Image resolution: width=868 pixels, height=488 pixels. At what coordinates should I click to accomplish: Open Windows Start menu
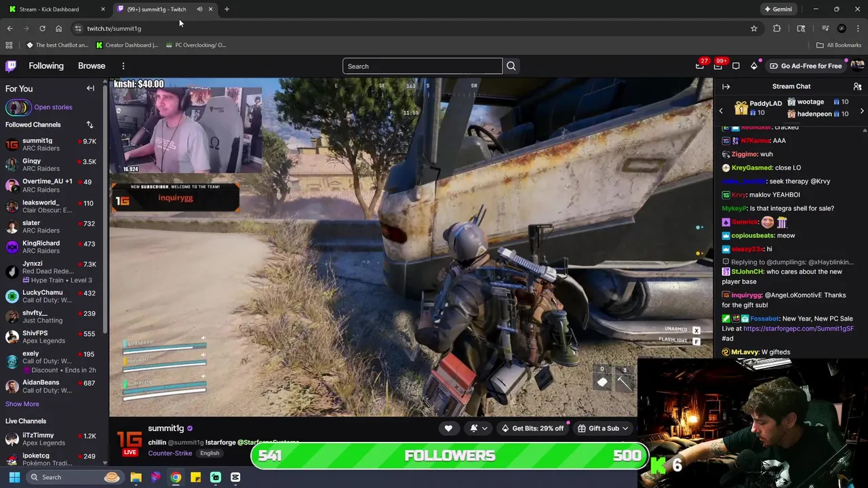pos(14,477)
